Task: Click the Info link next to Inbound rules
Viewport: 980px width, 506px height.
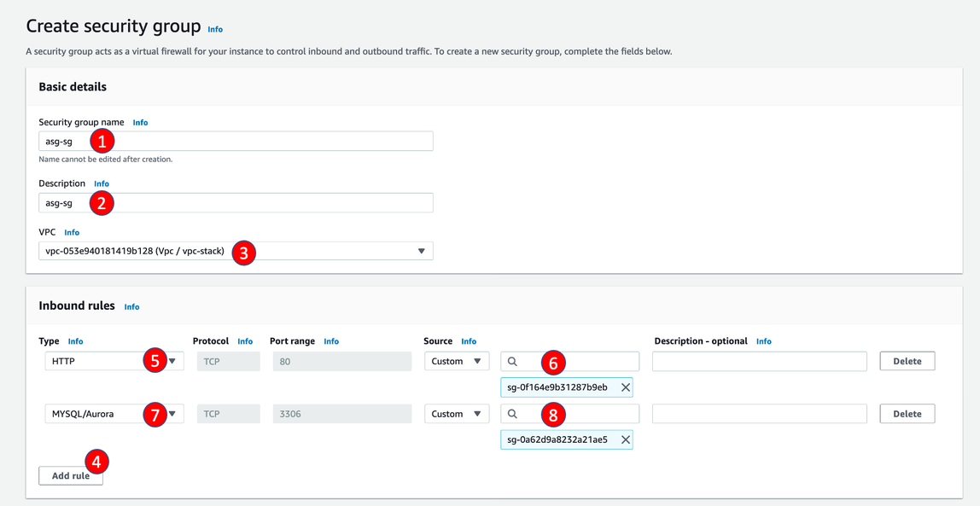Action: [131, 307]
